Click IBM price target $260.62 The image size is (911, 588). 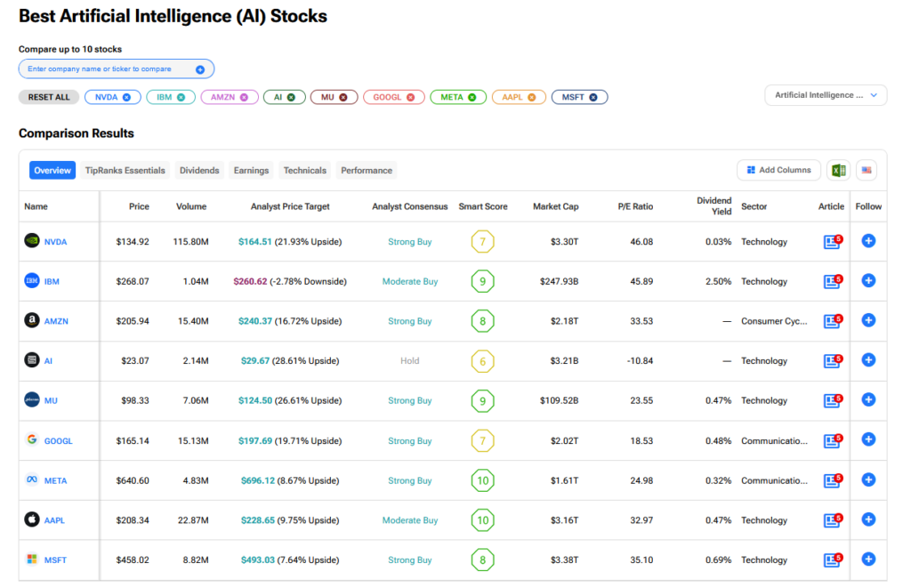point(250,281)
